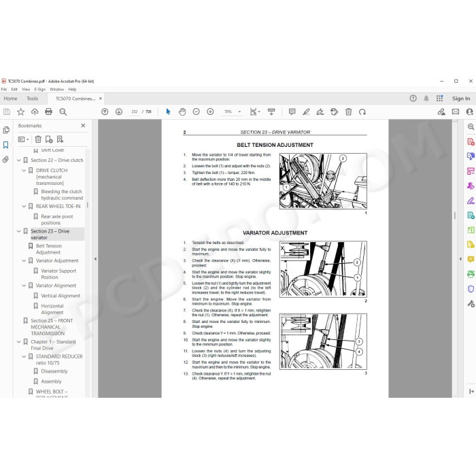Open the Help question mark

[x=413, y=99]
